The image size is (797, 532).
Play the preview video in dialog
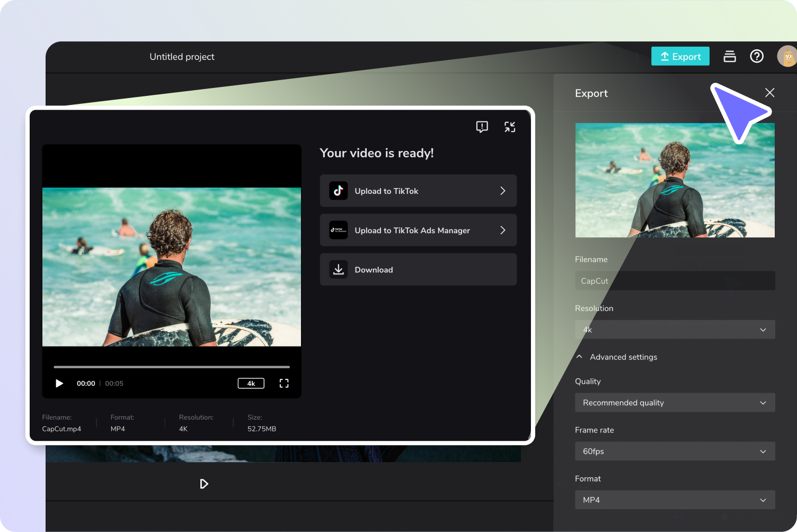coord(59,383)
